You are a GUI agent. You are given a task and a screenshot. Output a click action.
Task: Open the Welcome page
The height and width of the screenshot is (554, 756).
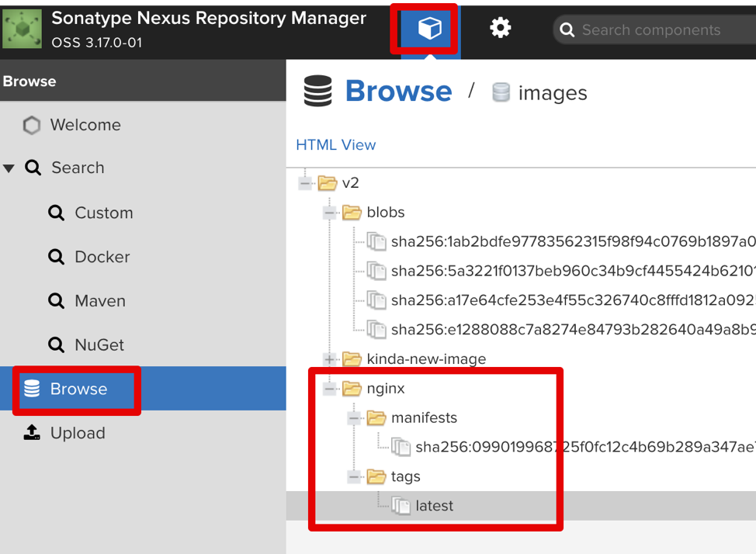(85, 125)
